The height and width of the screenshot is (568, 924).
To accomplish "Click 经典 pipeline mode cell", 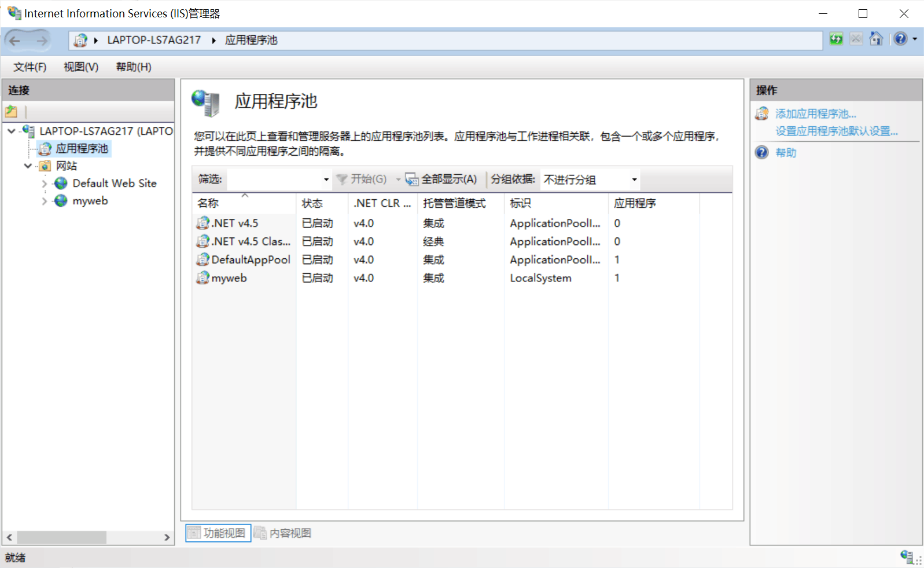I will pyautogui.click(x=433, y=241).
